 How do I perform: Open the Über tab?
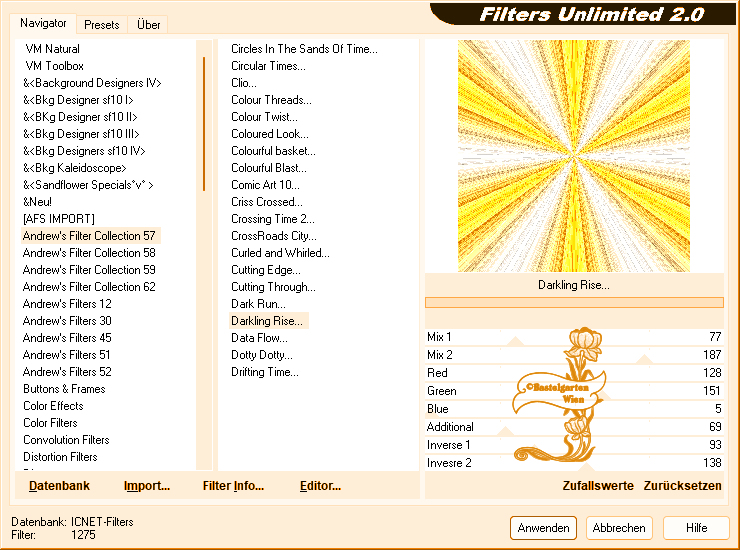[148, 25]
